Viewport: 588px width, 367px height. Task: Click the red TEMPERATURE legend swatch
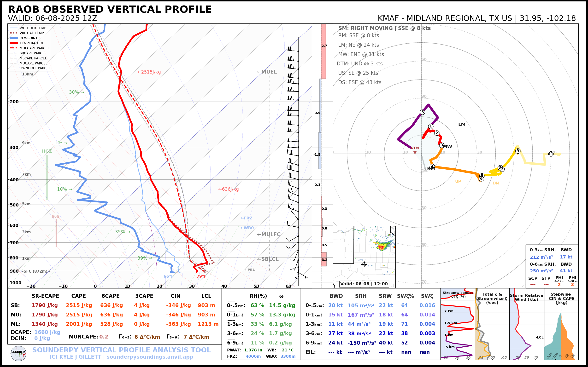click(x=14, y=43)
